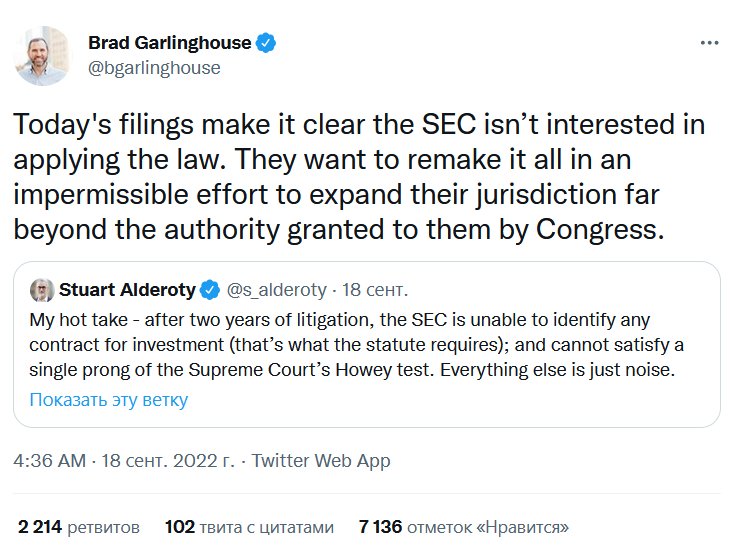View the 7 136 отметок «Нравится»

pos(464,527)
